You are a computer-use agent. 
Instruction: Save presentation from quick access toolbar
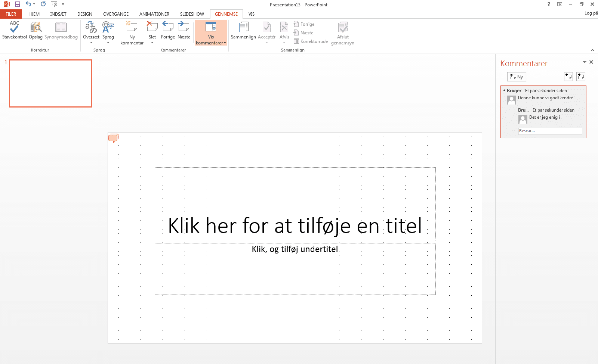(18, 4)
